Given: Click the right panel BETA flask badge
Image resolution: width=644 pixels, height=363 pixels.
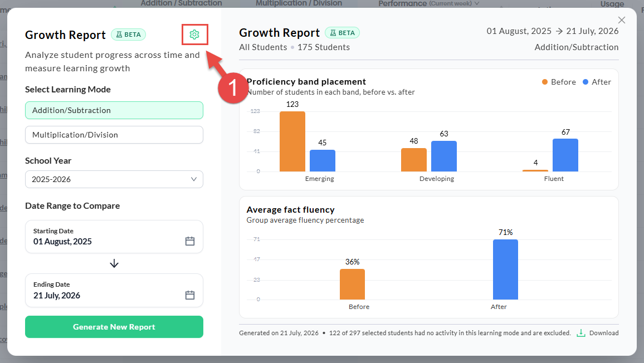Looking at the screenshot, I should (x=342, y=32).
